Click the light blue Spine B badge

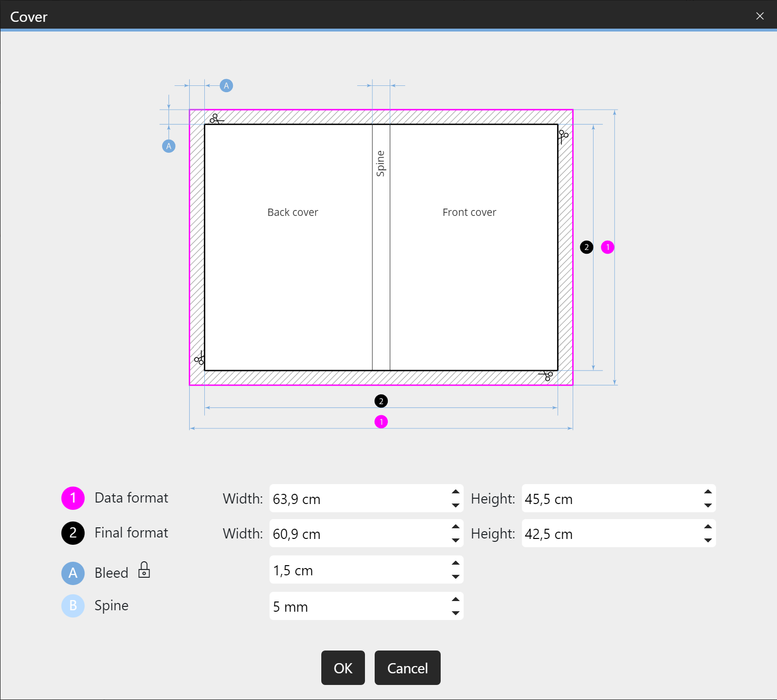click(73, 606)
